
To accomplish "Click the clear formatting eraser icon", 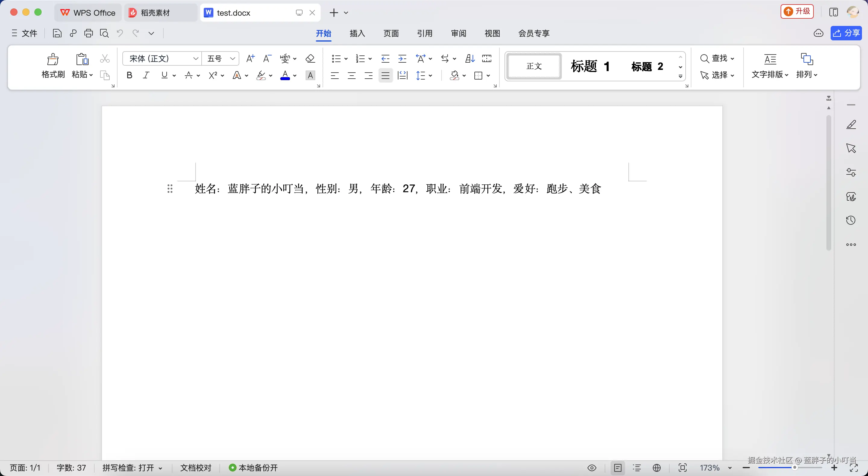I will click(x=310, y=59).
